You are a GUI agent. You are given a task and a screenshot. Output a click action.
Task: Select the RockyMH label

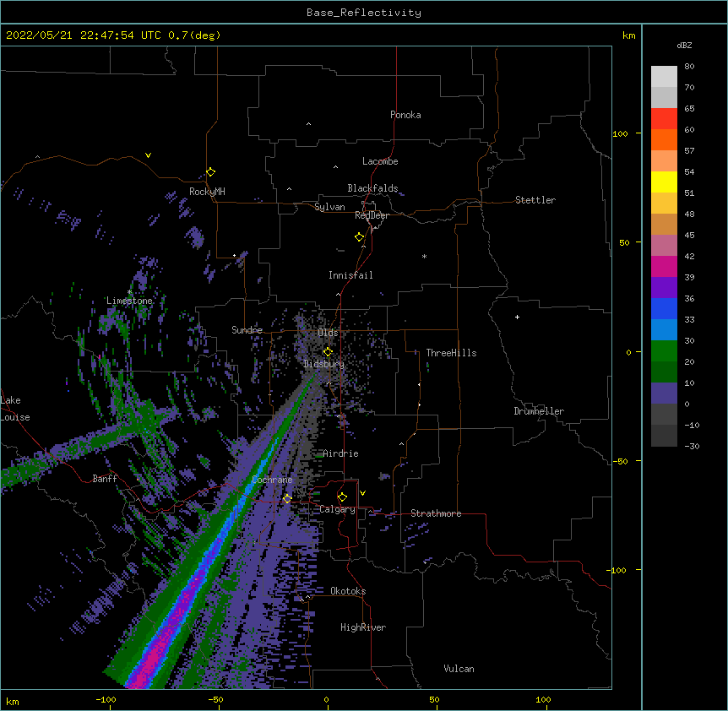click(x=207, y=192)
